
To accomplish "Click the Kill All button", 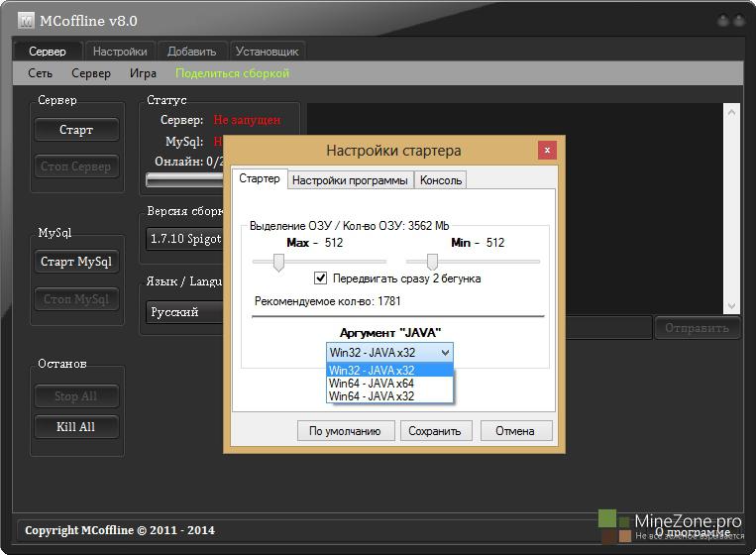I will pos(75,427).
